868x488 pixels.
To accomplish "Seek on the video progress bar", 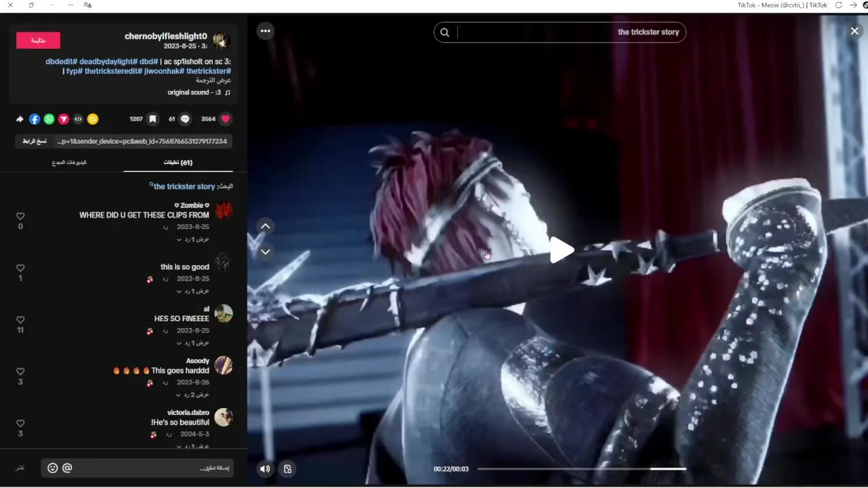I will (x=582, y=468).
